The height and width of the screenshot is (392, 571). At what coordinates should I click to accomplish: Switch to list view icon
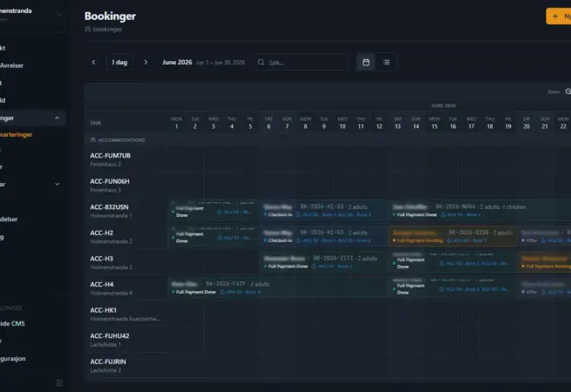[x=386, y=62]
